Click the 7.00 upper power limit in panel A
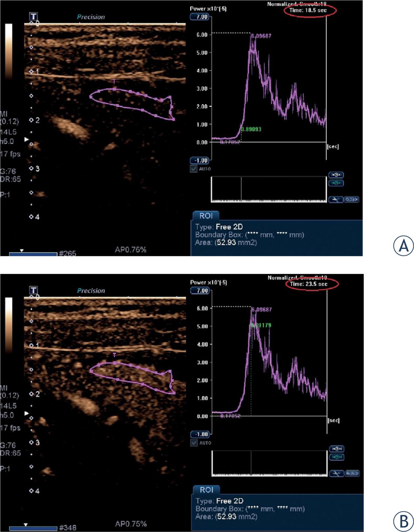The height and width of the screenshot is (532, 414). (x=199, y=17)
